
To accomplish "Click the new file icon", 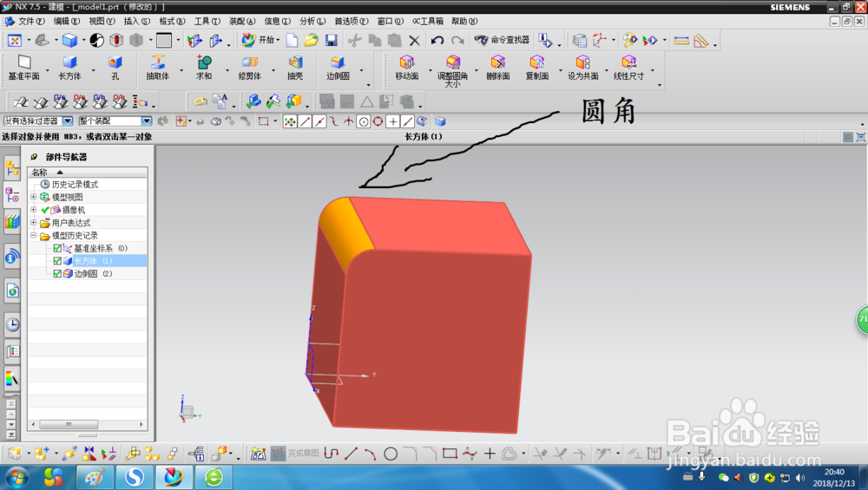I will pyautogui.click(x=292, y=41).
